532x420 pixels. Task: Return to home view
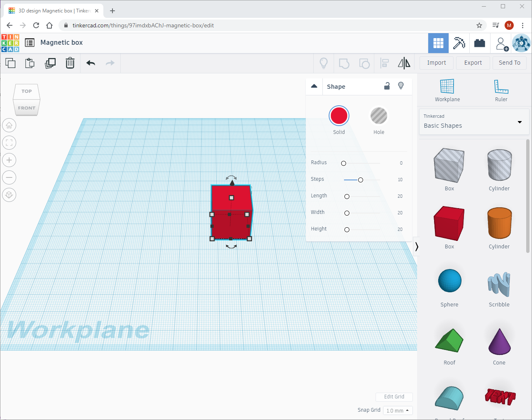[x=9, y=125]
